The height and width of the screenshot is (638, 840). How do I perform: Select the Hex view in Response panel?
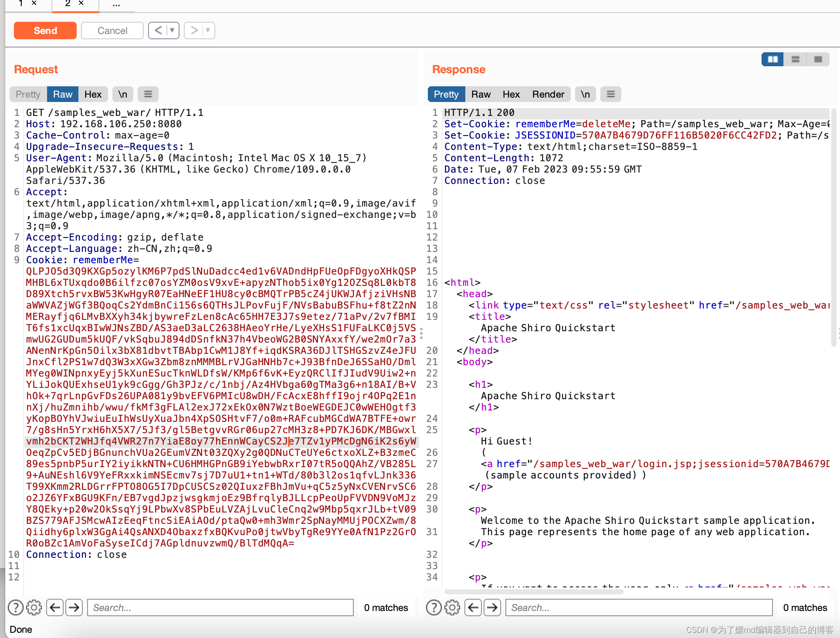coord(511,94)
